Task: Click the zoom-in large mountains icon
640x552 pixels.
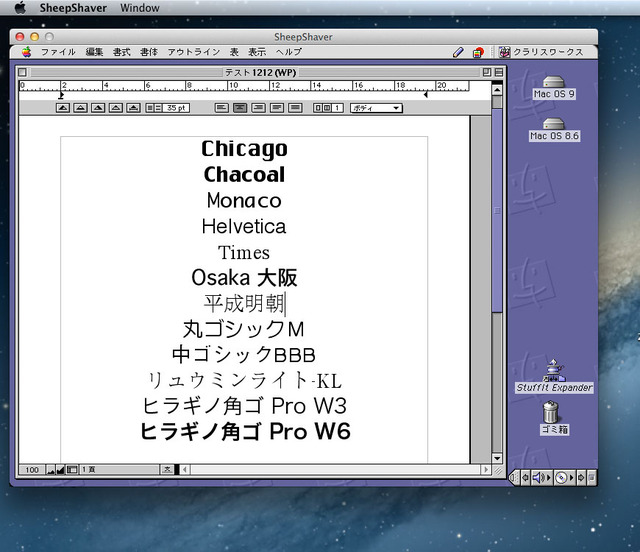Action: 60,470
